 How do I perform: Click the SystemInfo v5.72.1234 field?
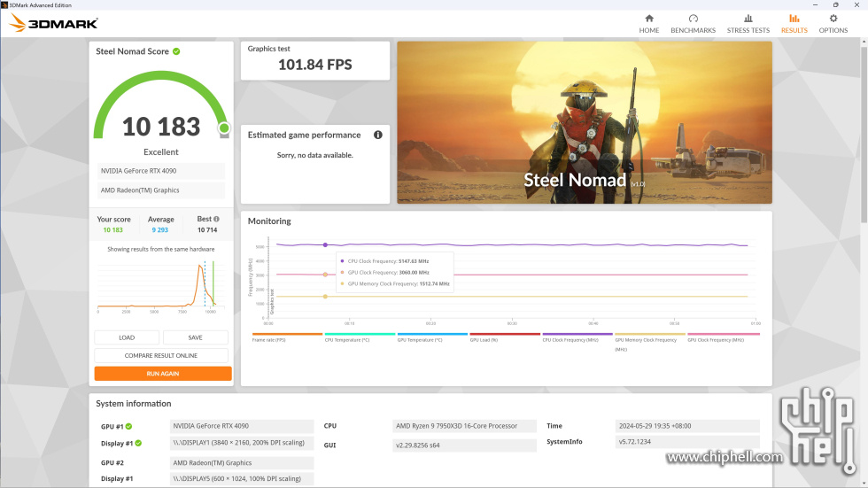pos(687,442)
